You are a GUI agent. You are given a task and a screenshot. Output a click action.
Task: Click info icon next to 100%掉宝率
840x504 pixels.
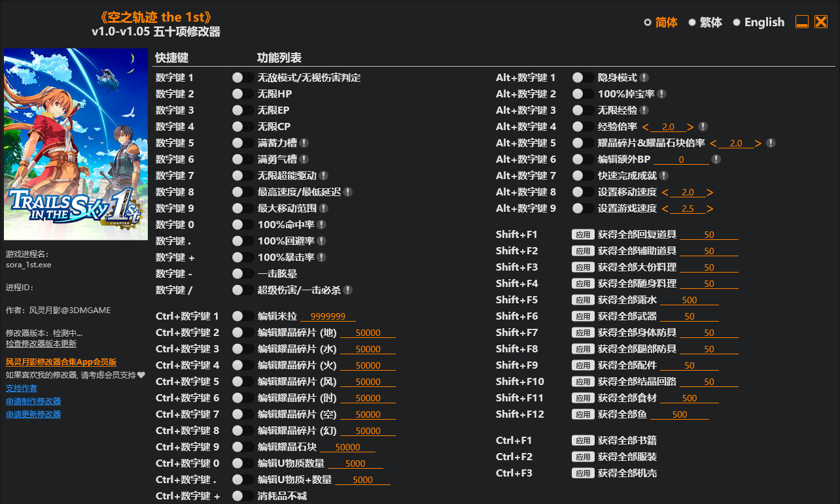tap(661, 94)
